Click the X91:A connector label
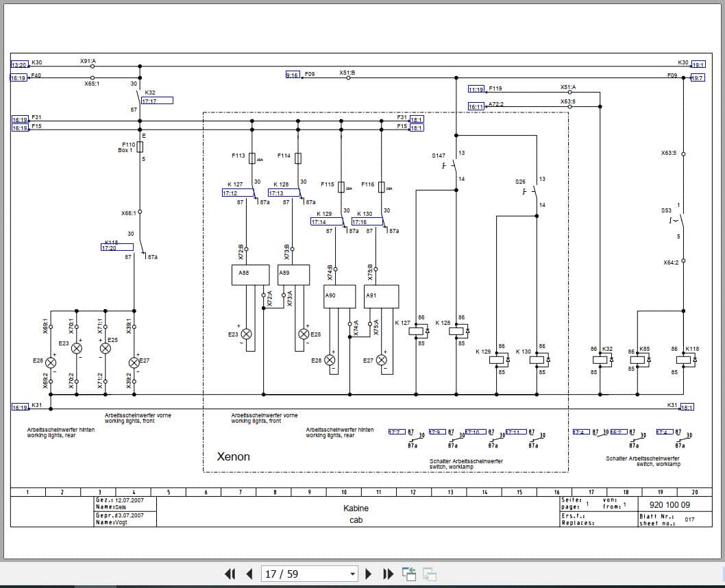Screen dimensions: 725x588 point(88,61)
